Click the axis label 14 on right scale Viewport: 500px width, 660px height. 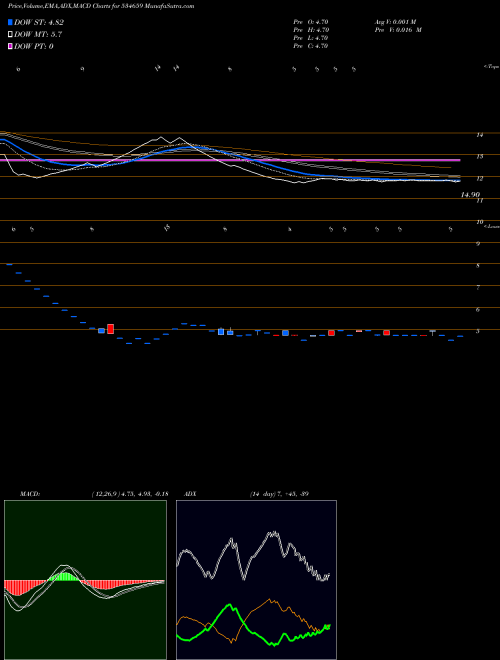pyautogui.click(x=479, y=135)
